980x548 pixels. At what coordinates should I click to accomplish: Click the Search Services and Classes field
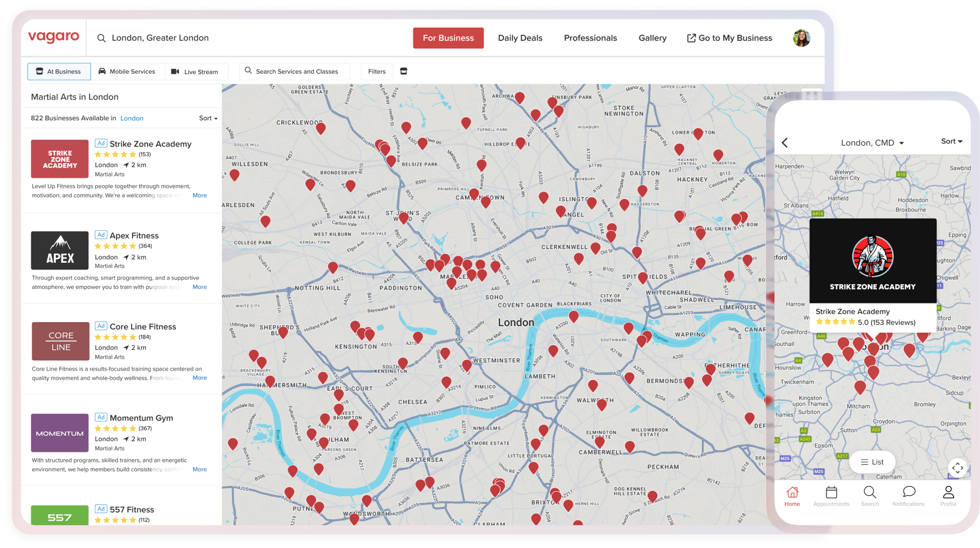[x=295, y=71]
